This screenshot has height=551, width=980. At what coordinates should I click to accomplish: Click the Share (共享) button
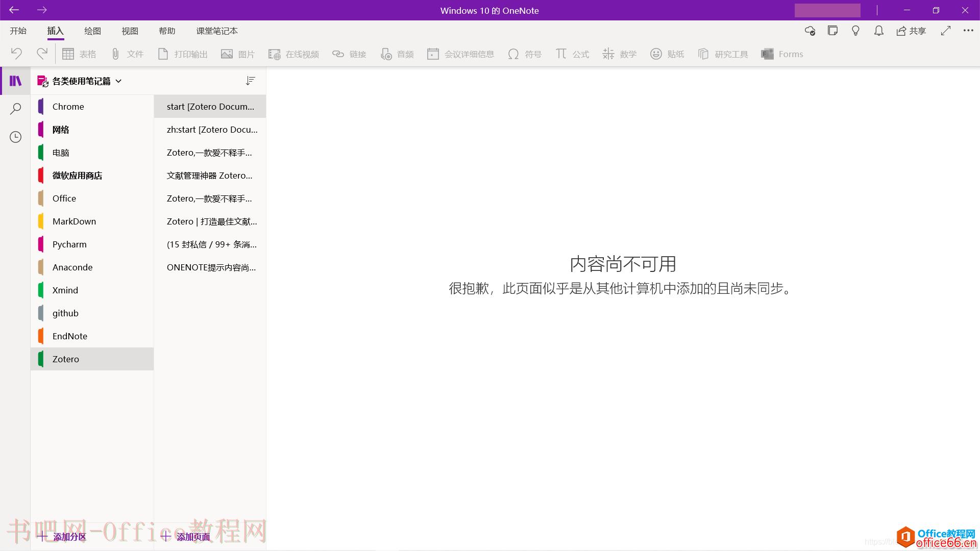[911, 31]
